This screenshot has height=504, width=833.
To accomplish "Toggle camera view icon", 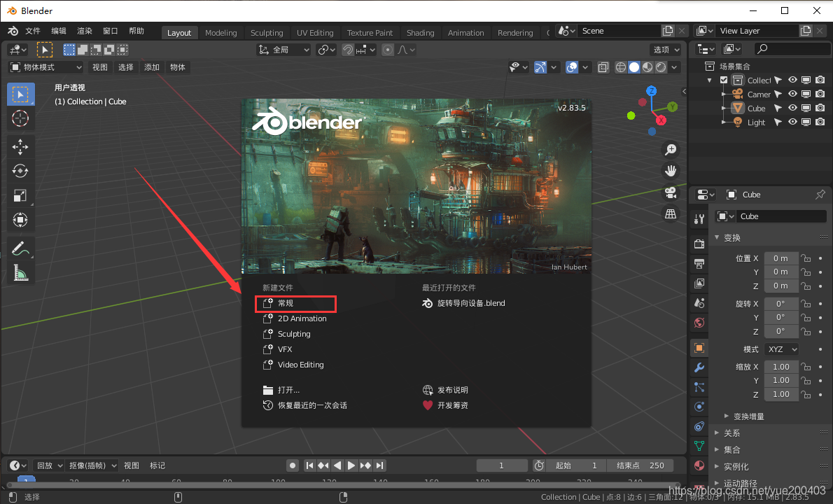I will click(671, 192).
